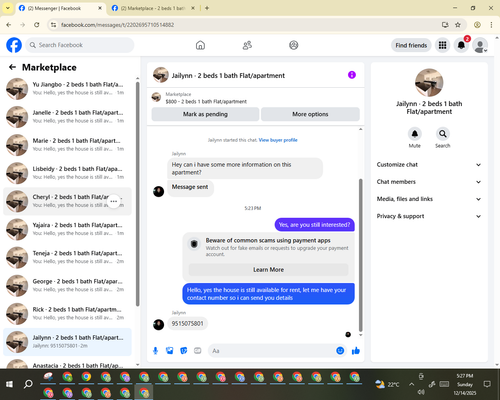
Task: Open the Facebook menu grid icon
Action: [x=442, y=45]
